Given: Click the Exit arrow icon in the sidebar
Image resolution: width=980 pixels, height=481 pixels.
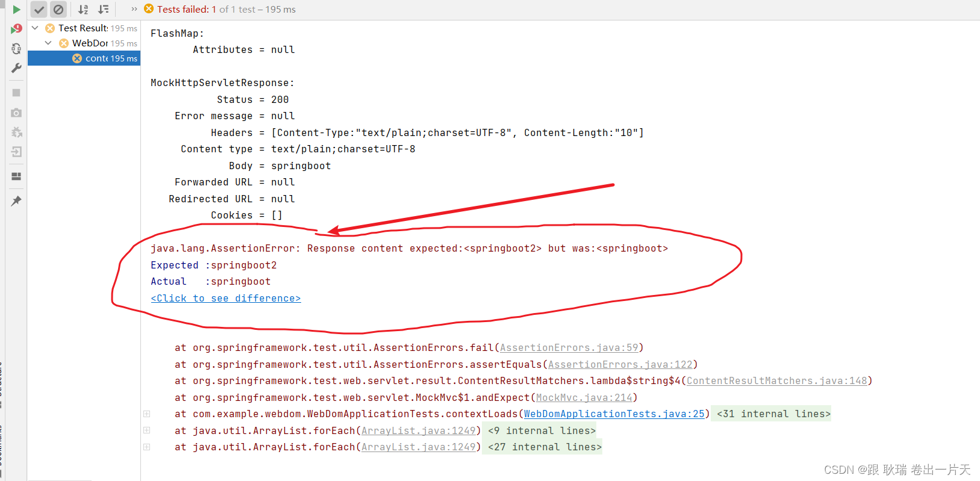Looking at the screenshot, I should [16, 152].
